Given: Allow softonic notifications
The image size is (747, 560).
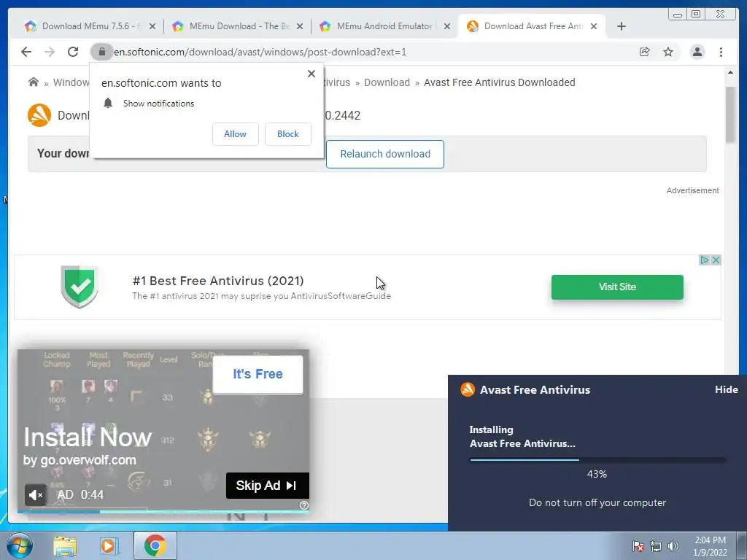Looking at the screenshot, I should [x=236, y=134].
